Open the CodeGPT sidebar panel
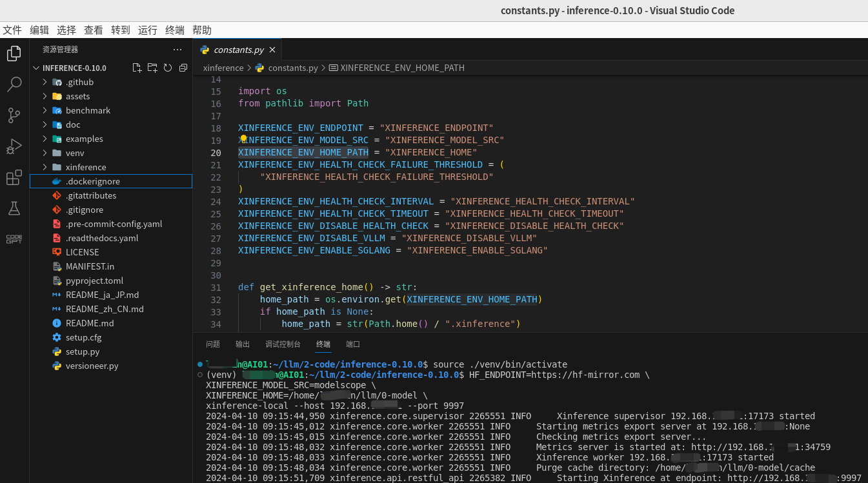 [x=14, y=239]
